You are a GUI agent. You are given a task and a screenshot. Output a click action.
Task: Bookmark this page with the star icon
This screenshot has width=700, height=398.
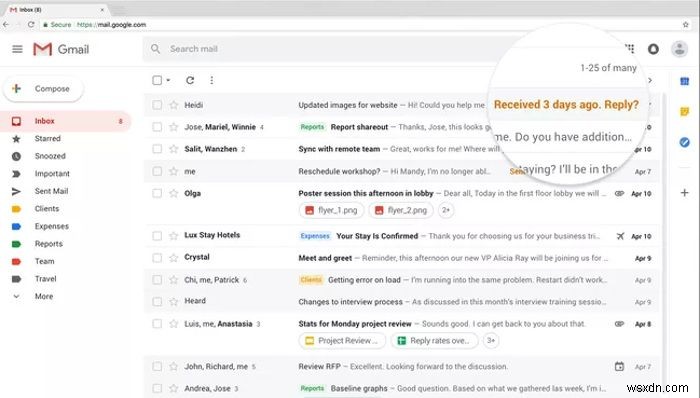(686, 25)
